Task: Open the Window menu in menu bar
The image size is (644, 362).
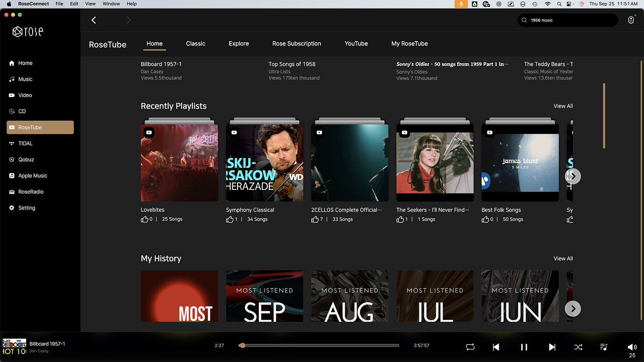Action: [111, 4]
